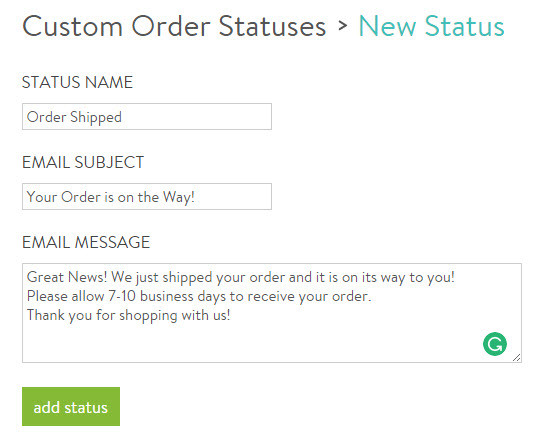This screenshot has width=553, height=439.
Task: Click the word 'Way!' in email subject
Action: coord(179,197)
